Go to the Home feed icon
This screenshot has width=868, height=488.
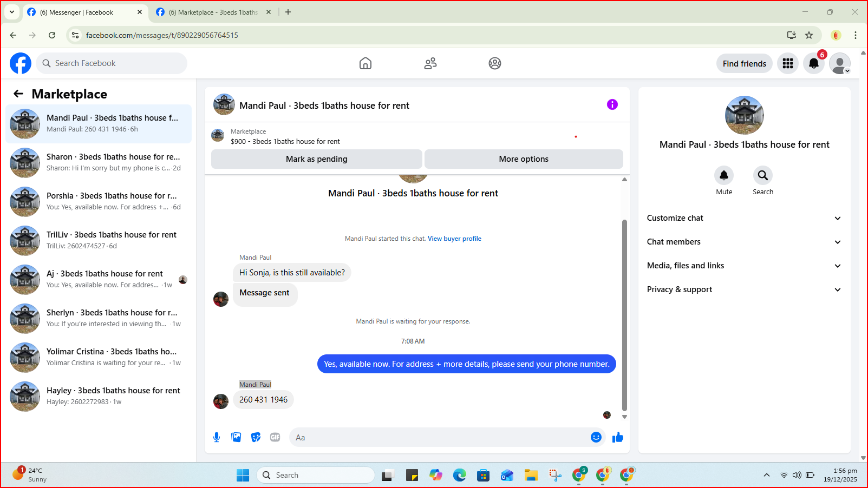(x=366, y=63)
